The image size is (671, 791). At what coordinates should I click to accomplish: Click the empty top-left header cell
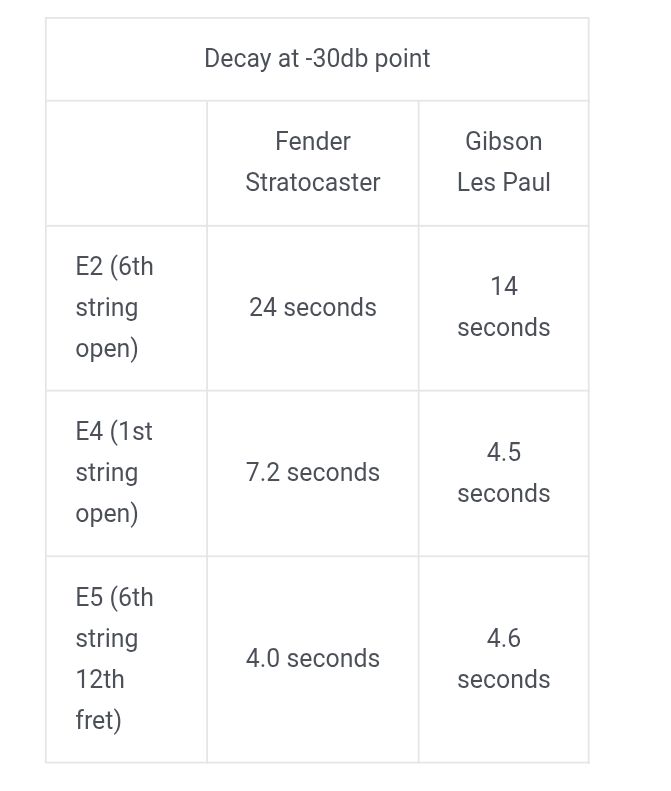pyautogui.click(x=126, y=163)
